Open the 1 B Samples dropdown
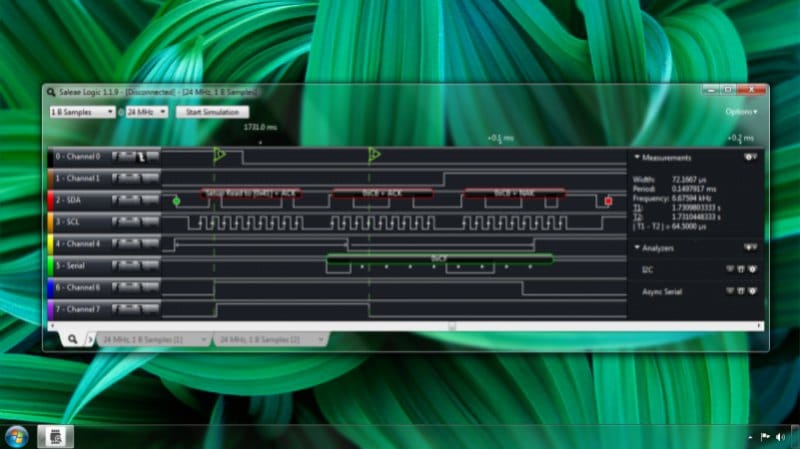The width and height of the screenshot is (800, 449). pos(82,112)
